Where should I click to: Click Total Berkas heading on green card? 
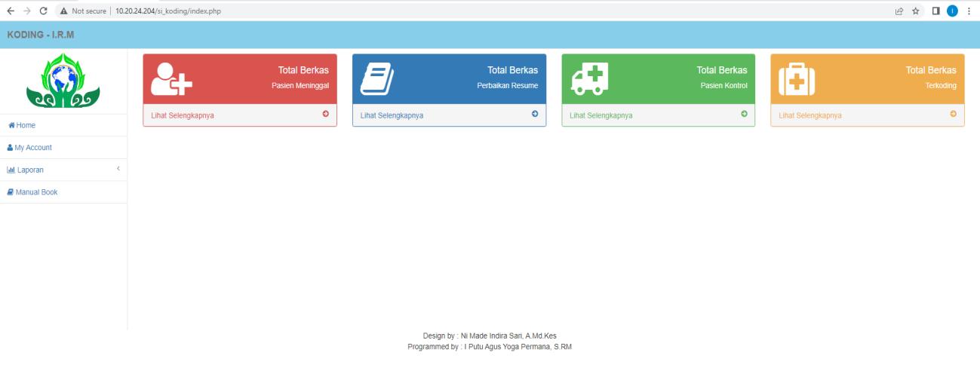722,70
